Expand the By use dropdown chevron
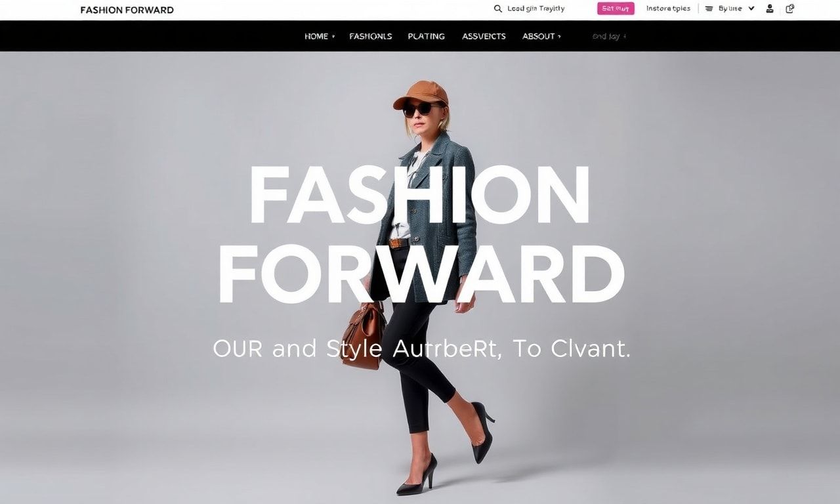 [751, 9]
